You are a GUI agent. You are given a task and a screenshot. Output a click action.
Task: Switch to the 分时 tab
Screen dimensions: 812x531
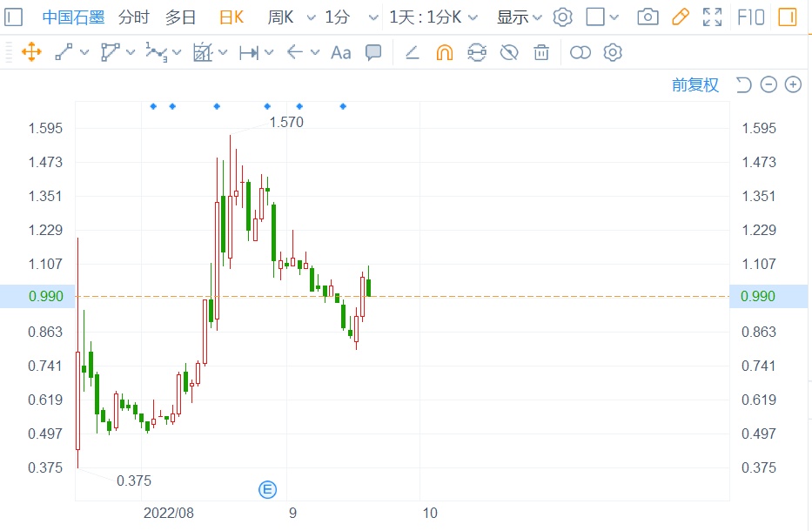click(134, 17)
